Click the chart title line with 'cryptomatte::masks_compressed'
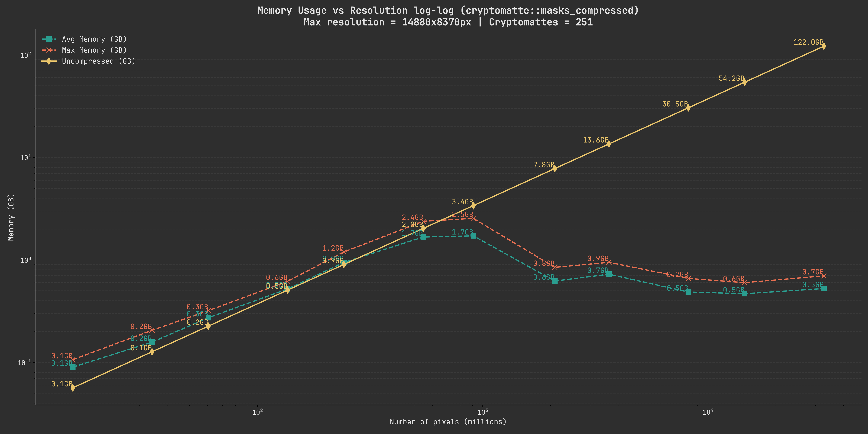 (x=448, y=10)
